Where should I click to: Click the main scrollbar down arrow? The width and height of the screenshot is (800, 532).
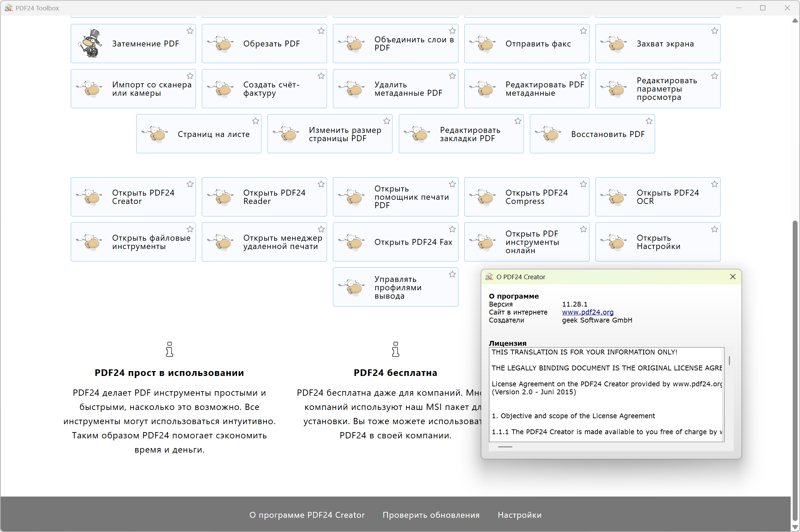coord(795,527)
